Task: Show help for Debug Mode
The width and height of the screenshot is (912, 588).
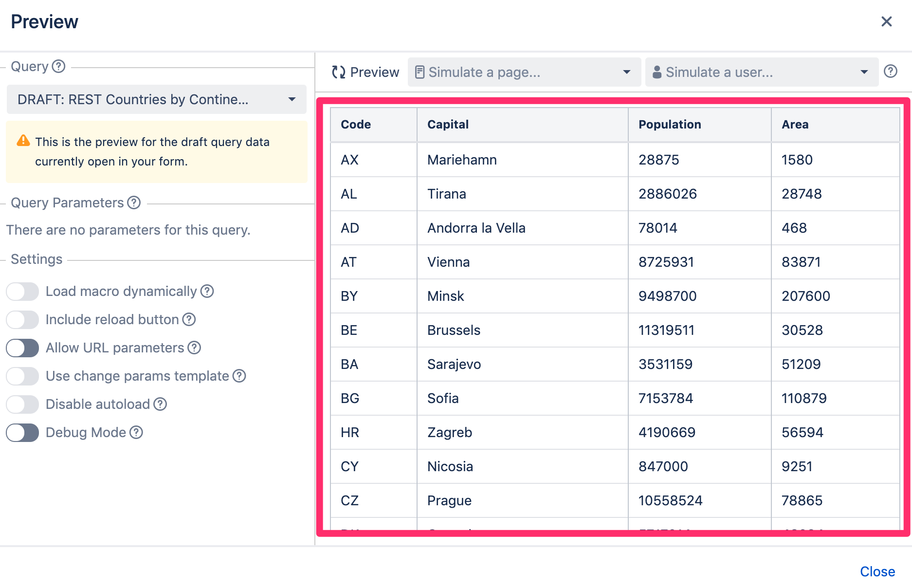Action: 136,432
